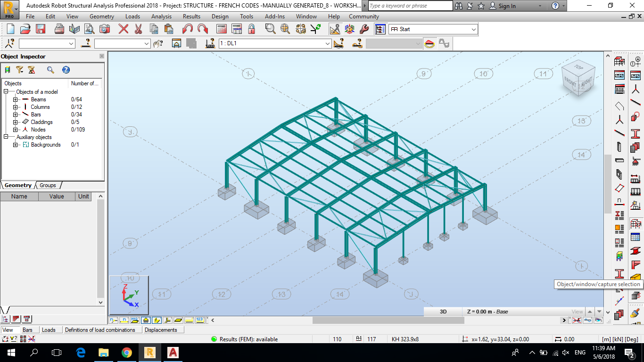
Task: Start calculations with the calculator icon
Action: tap(222, 29)
